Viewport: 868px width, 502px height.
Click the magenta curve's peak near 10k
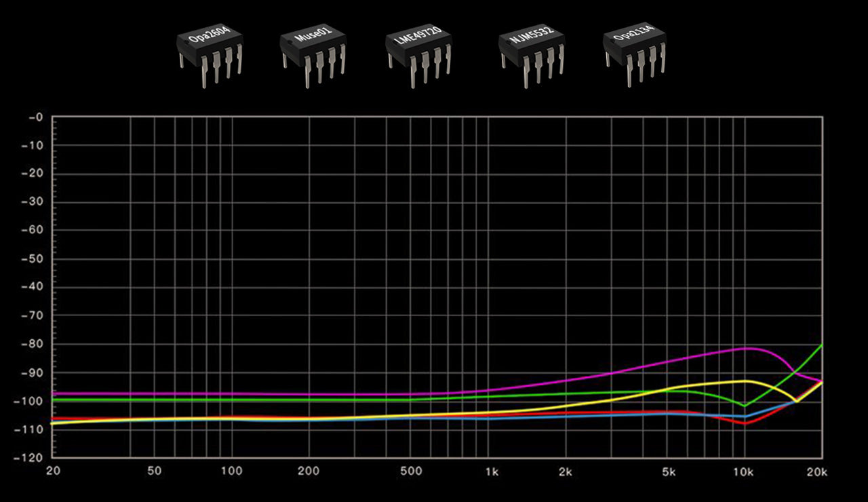coord(746,348)
